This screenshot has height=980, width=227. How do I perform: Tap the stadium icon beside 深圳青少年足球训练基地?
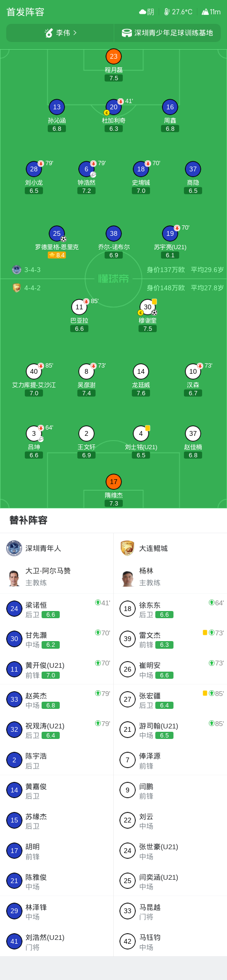[127, 33]
